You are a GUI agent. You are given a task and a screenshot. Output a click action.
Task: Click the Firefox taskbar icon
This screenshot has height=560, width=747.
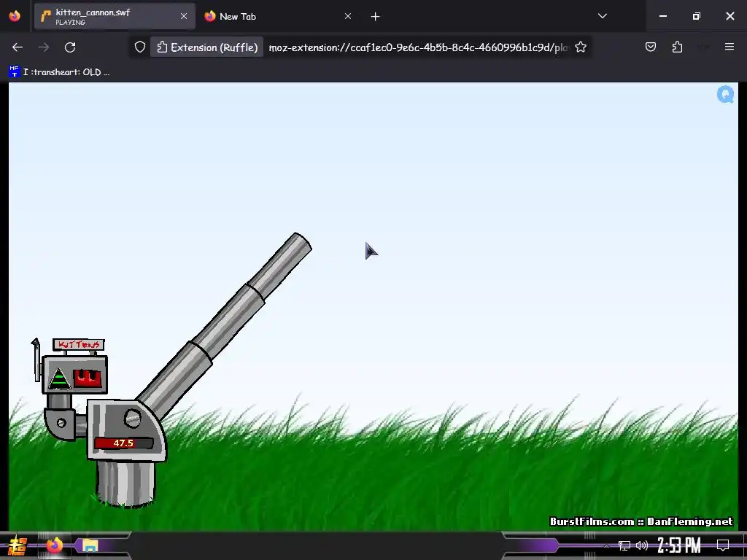tap(54, 545)
